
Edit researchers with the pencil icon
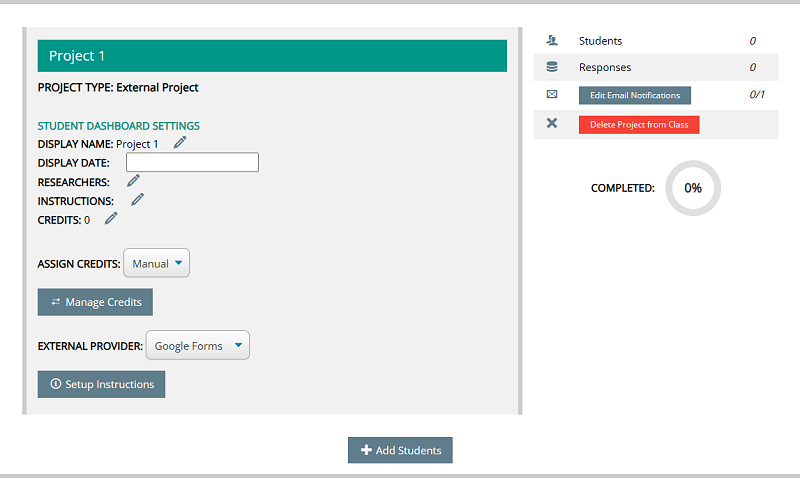(x=133, y=181)
